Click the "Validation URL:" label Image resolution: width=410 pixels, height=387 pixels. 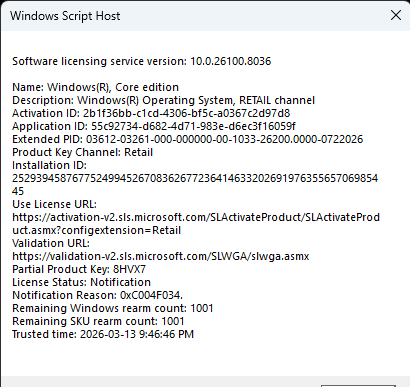pos(51,243)
